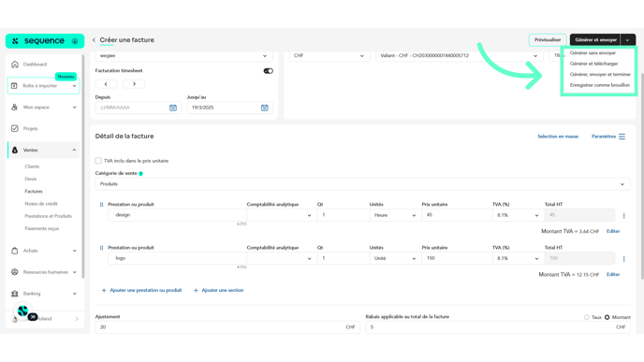Click Ajouter une prestation ou produit
The image size is (644, 362).
pyautogui.click(x=141, y=290)
